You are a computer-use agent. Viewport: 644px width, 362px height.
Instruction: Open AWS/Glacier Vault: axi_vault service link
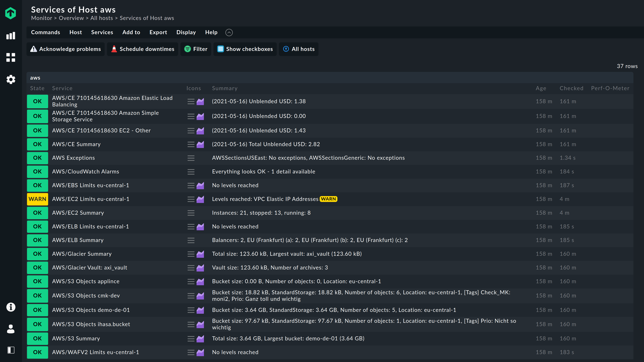pos(90,268)
